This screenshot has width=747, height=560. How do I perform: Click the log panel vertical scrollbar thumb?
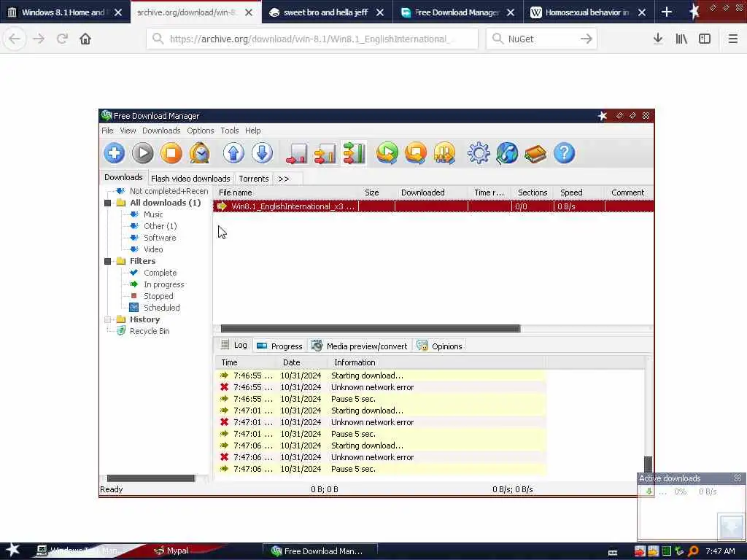648,463
